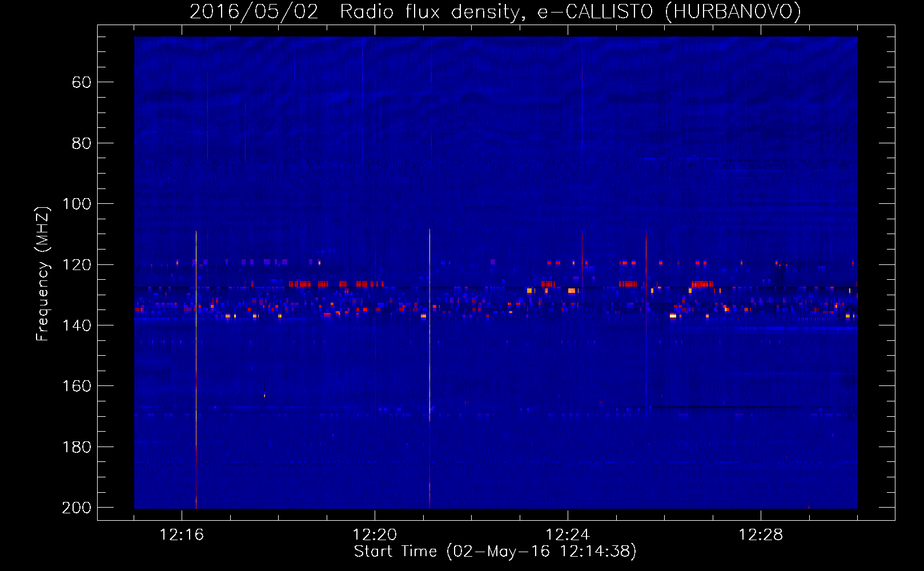Click the 160 MHz frequency tick label
This screenshot has height=571, width=924.
click(77, 386)
